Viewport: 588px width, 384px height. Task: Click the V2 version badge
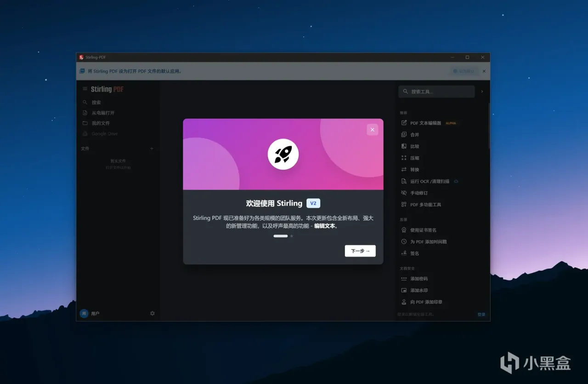(313, 203)
